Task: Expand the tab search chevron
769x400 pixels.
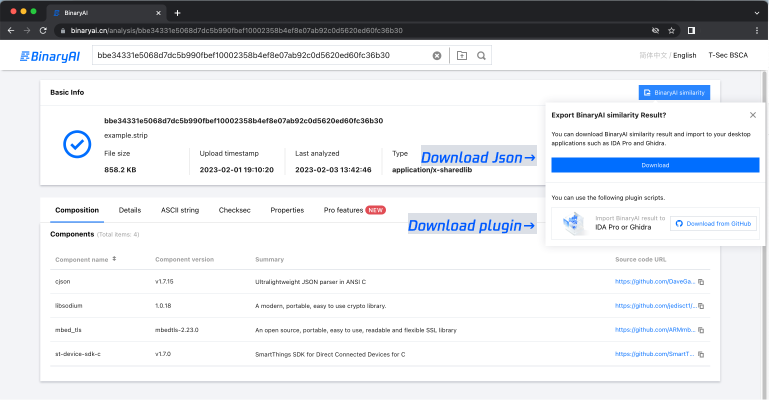Action: pos(757,13)
